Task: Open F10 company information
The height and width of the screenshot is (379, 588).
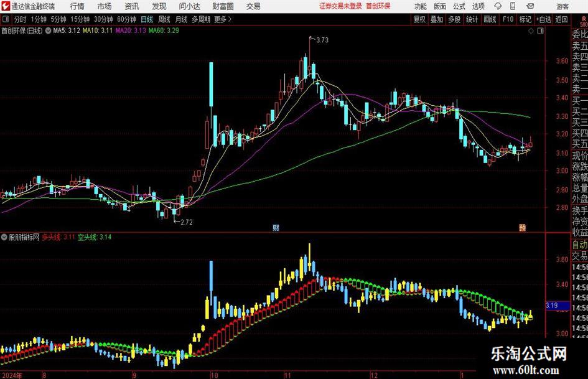Action: tap(508, 19)
